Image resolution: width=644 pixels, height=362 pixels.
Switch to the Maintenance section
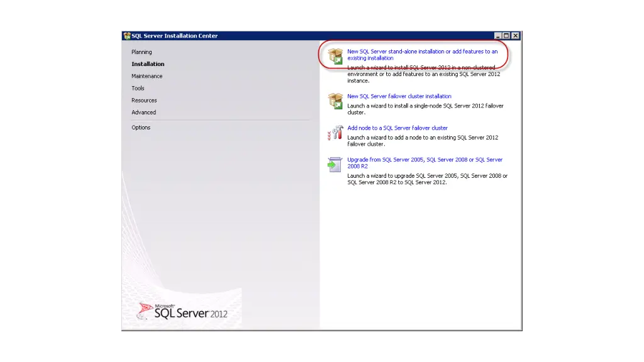point(147,75)
